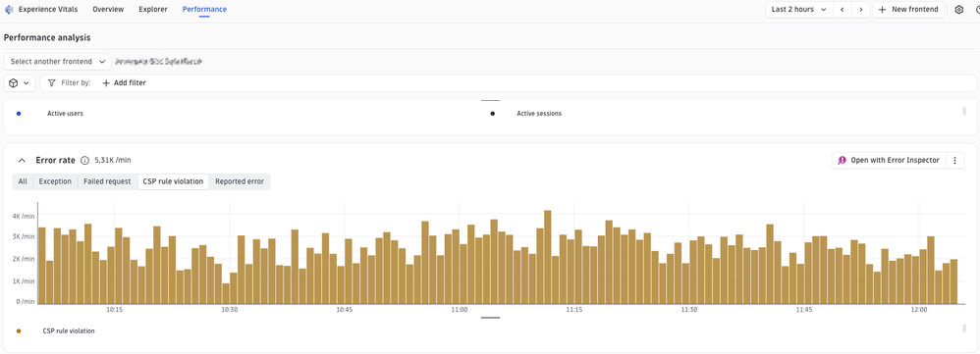Click the 4K /min axis label

24,216
